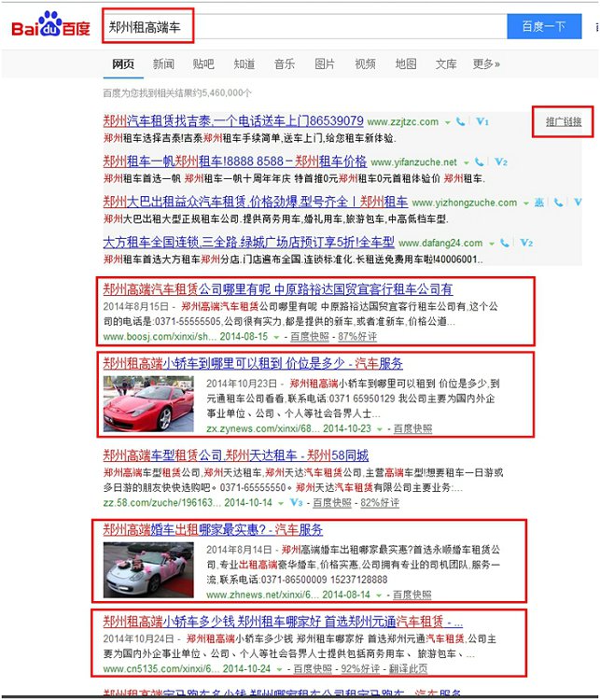
Task: Expand dropdown arrow after www.cn5135.com 2014-10-24
Action: click(279, 669)
